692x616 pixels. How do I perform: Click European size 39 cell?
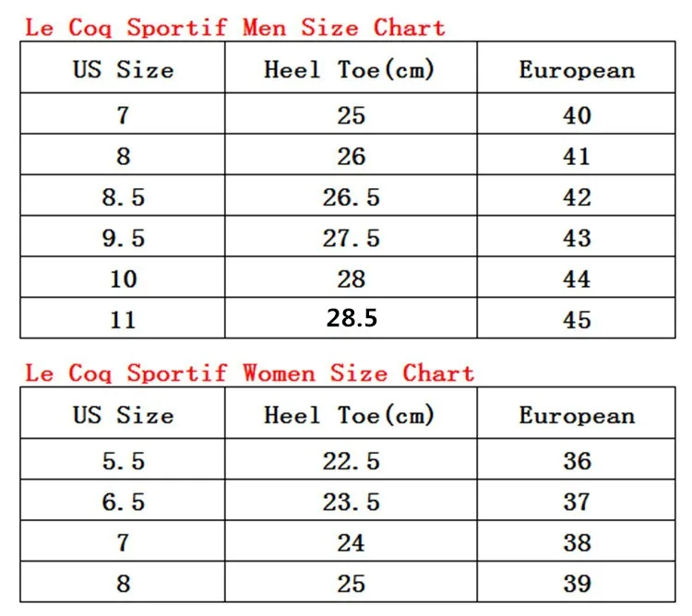pos(577,582)
